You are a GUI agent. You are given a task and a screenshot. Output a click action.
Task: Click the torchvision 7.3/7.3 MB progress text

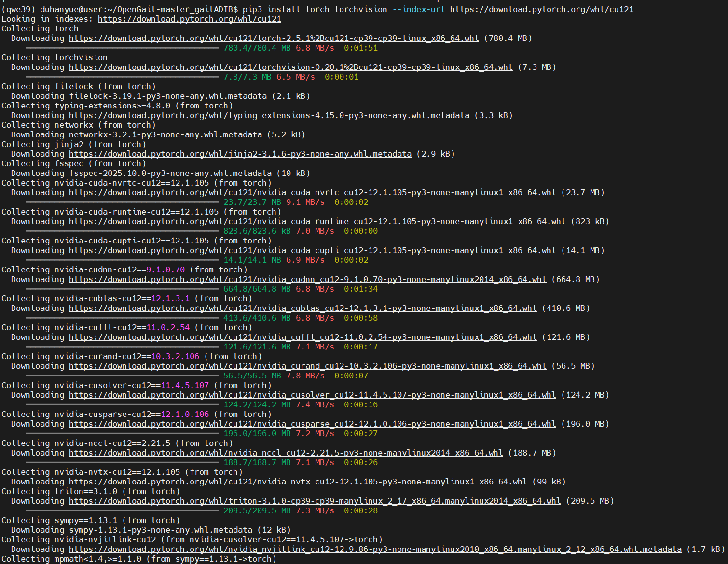(x=247, y=77)
